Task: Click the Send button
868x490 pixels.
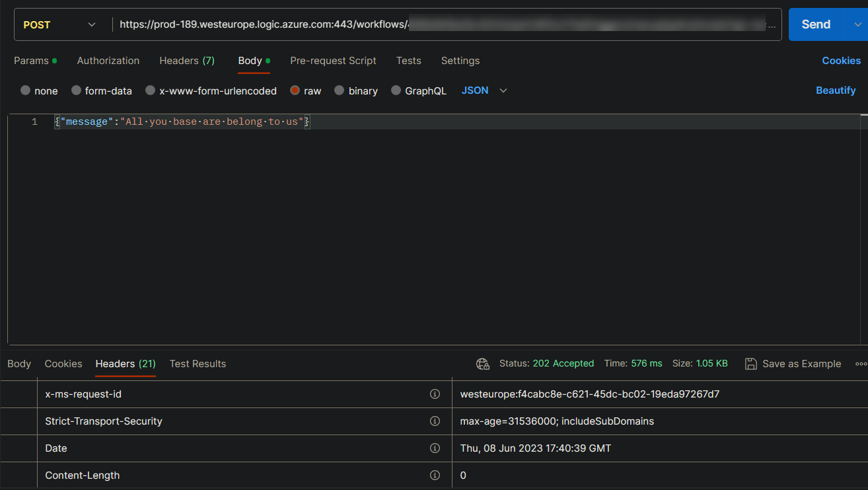Action: tap(815, 24)
